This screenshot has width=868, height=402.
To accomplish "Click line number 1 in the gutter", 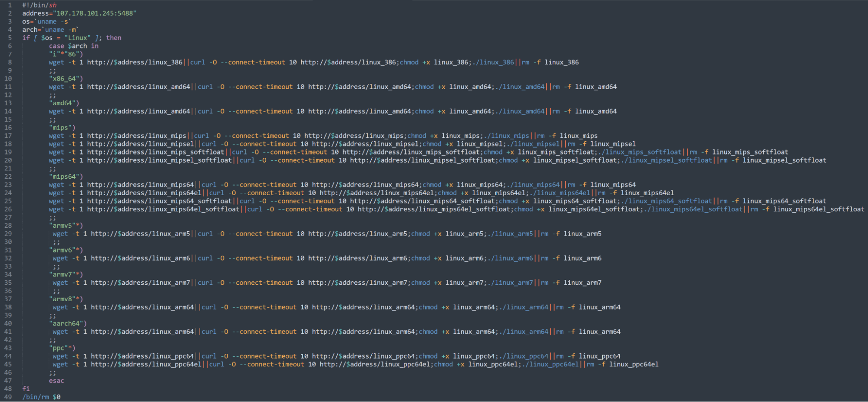I will pos(10,5).
